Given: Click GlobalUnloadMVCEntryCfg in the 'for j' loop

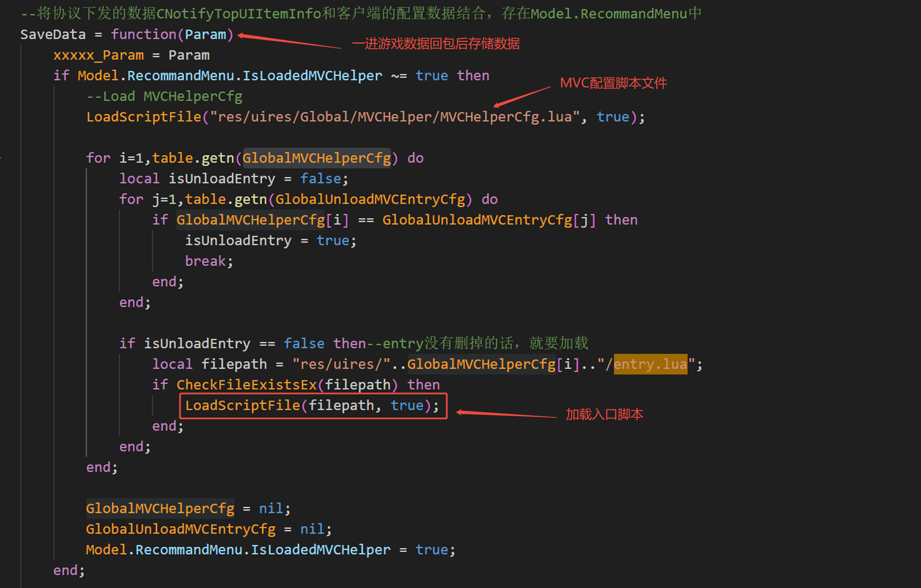Looking at the screenshot, I should tap(370, 199).
